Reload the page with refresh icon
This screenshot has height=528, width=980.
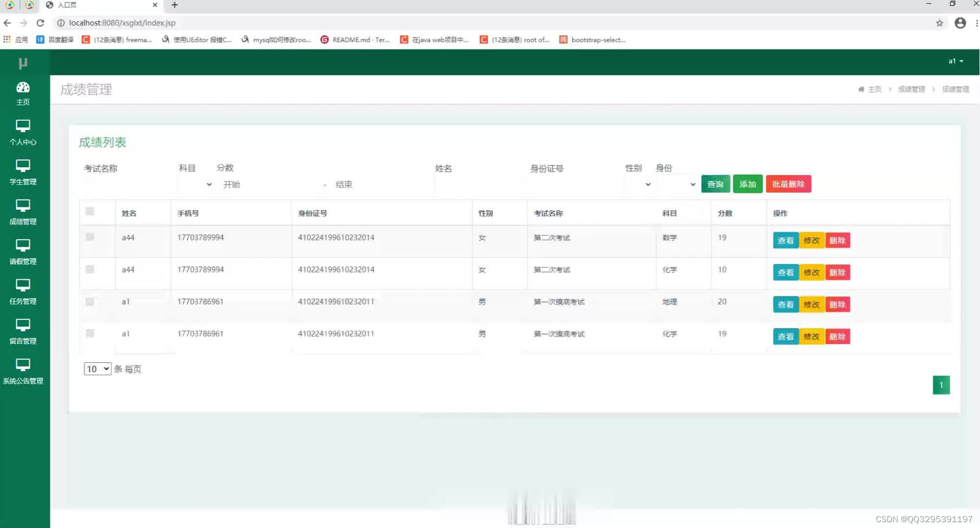point(41,23)
